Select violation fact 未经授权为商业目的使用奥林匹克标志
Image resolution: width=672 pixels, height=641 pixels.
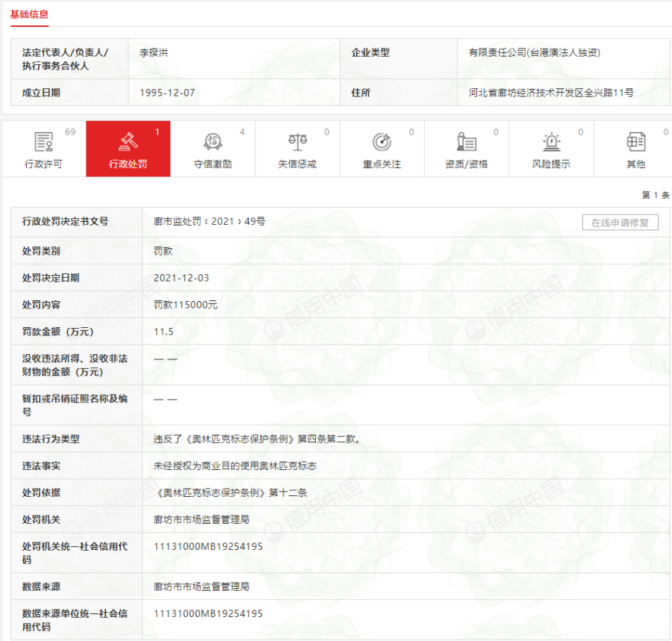tap(235, 465)
